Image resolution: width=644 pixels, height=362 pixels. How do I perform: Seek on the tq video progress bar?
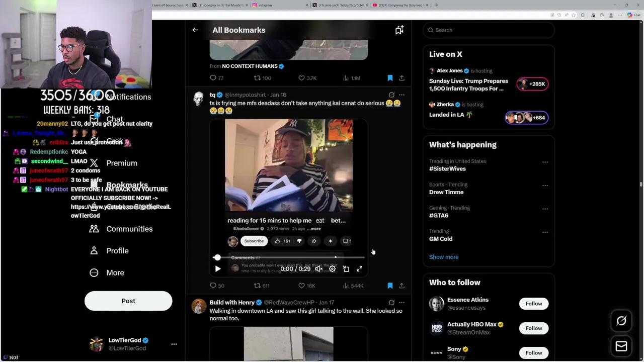(x=289, y=257)
